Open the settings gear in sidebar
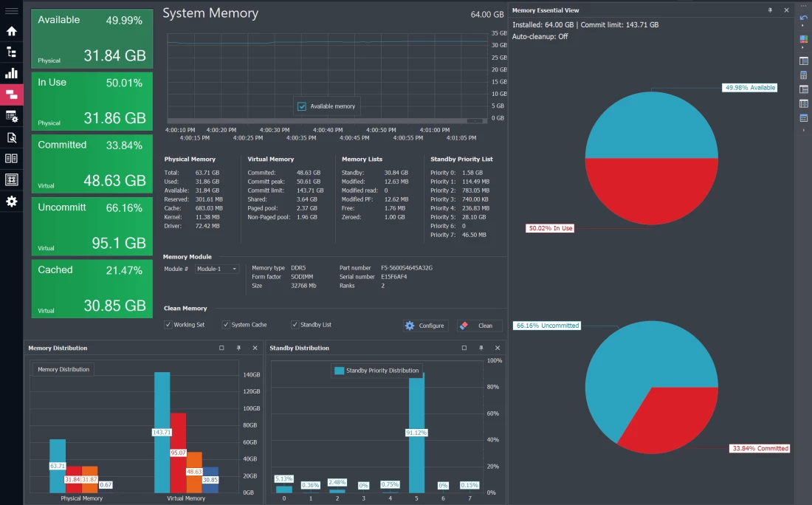Viewport: 812px width, 505px height. click(x=11, y=202)
